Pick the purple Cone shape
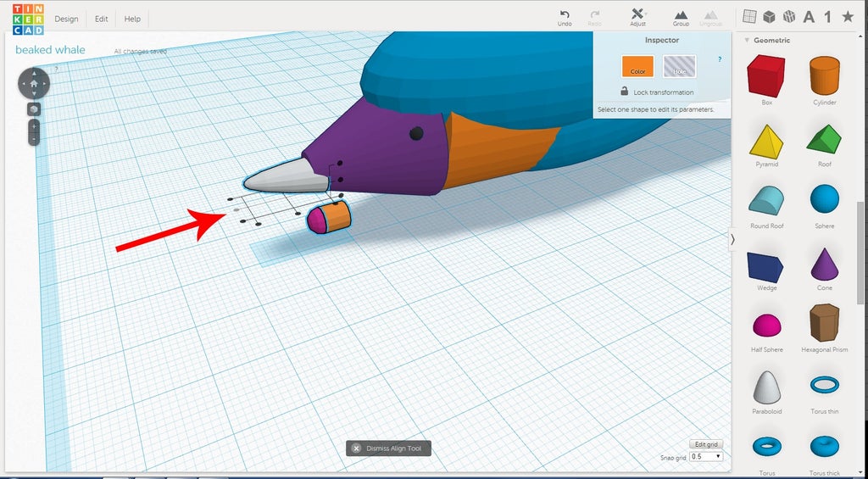The width and height of the screenshot is (868, 479). [x=825, y=265]
